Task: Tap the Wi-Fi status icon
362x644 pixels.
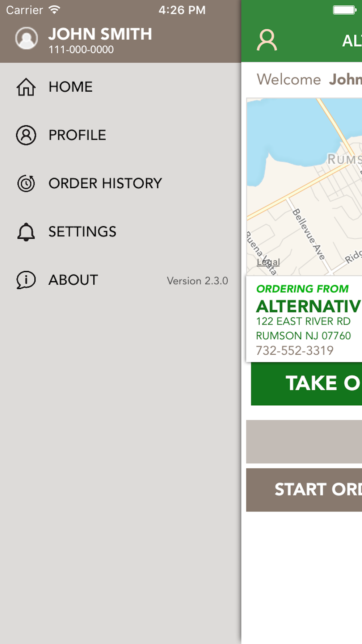Action: pyautogui.click(x=54, y=10)
